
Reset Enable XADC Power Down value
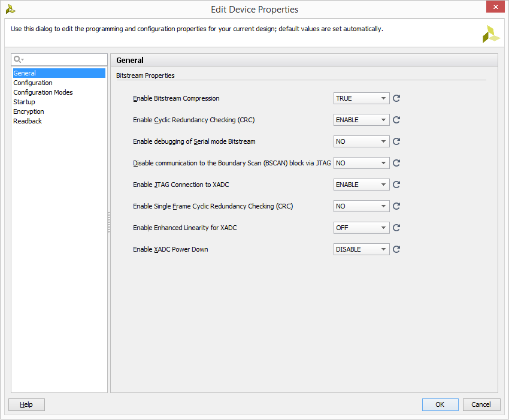point(396,249)
